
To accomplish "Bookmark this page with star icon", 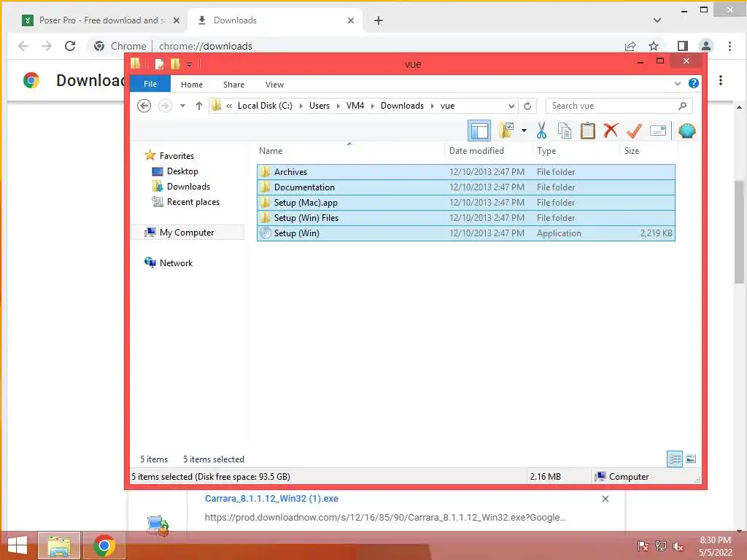I will coord(654,46).
